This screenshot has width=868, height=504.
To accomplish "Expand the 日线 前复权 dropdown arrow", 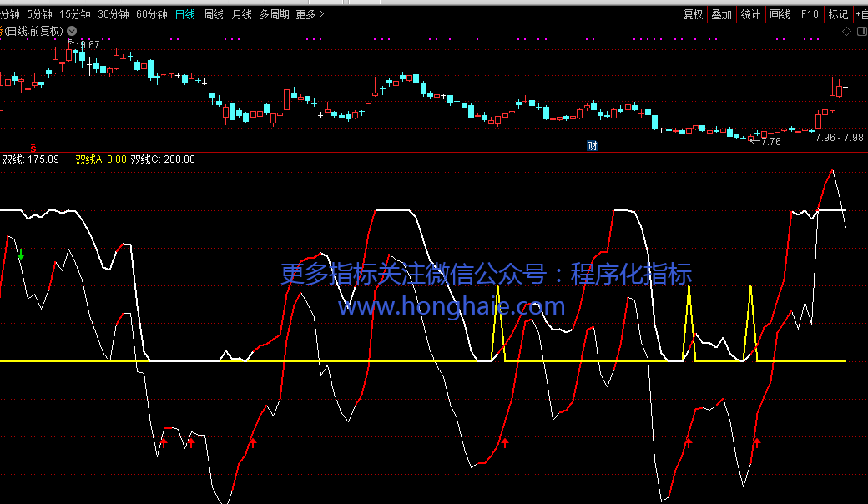I will click(x=72, y=31).
